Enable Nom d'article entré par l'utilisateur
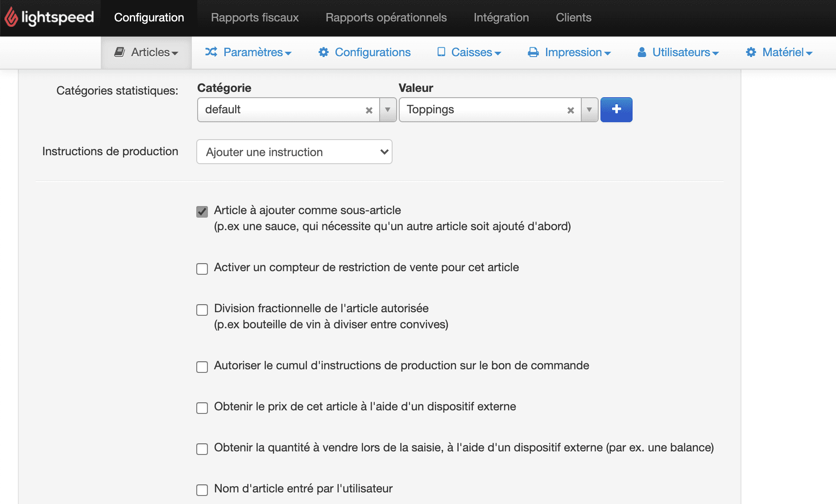Image resolution: width=836 pixels, height=504 pixels. [202, 489]
